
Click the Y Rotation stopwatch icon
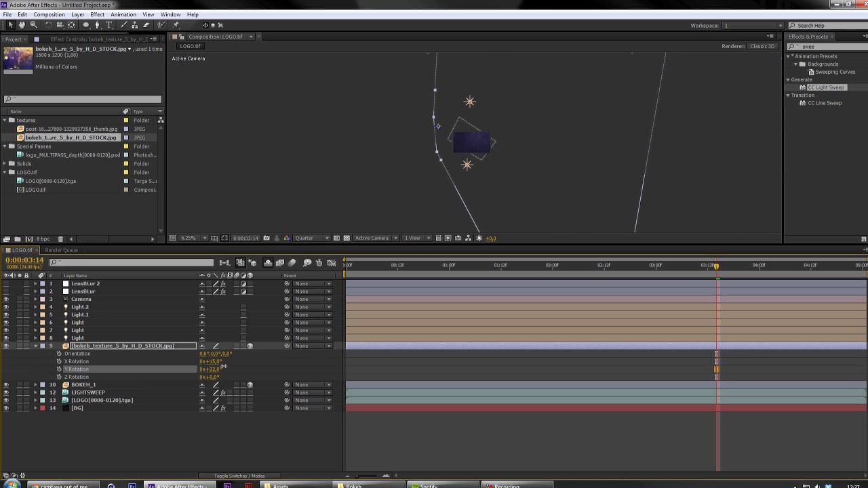pos(59,369)
